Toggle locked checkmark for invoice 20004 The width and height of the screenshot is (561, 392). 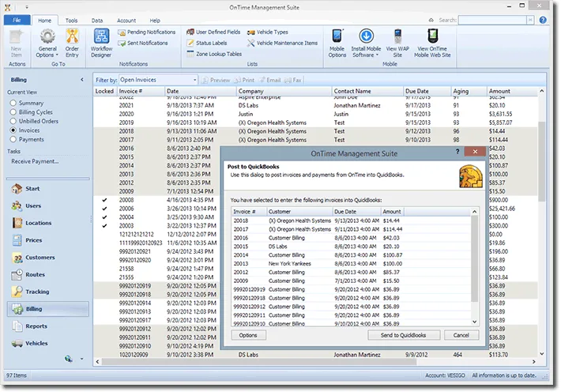tap(104, 217)
